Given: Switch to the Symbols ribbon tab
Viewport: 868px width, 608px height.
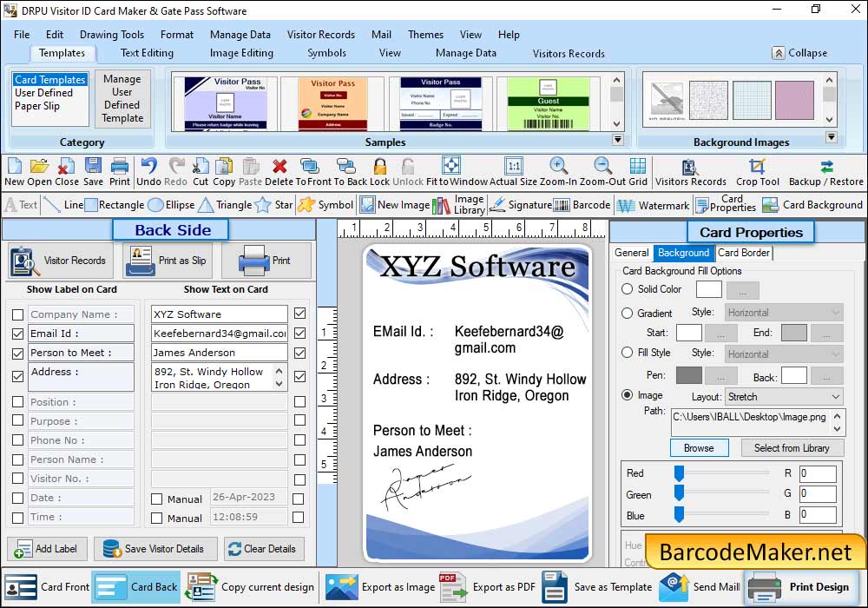Looking at the screenshot, I should click(x=326, y=53).
